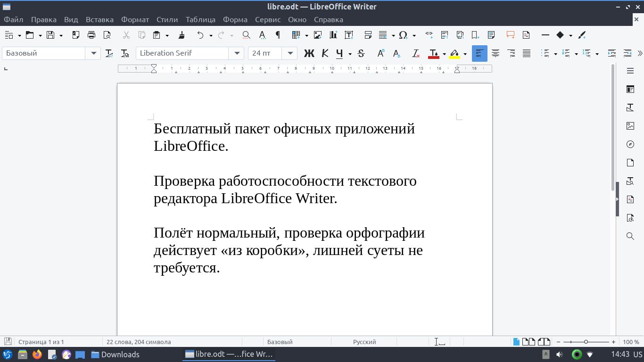This screenshot has height=362, width=644.
Task: Click inside the font name field
Action: (x=183, y=53)
